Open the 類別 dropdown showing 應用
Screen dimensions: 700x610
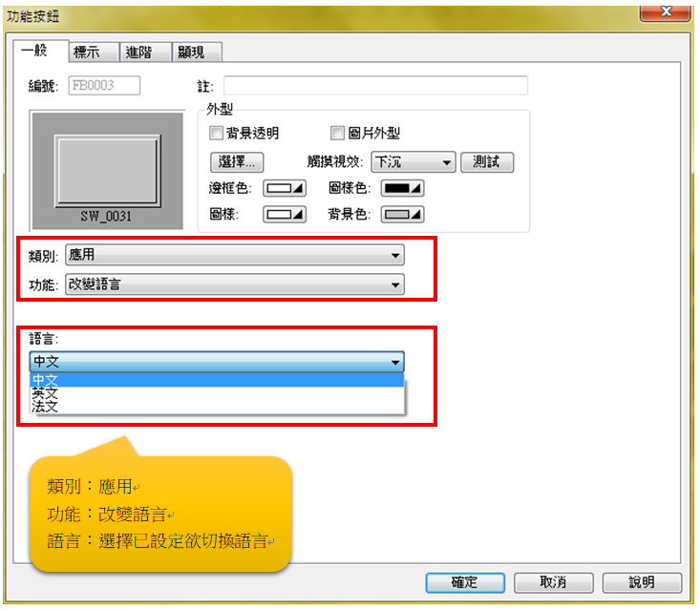235,255
